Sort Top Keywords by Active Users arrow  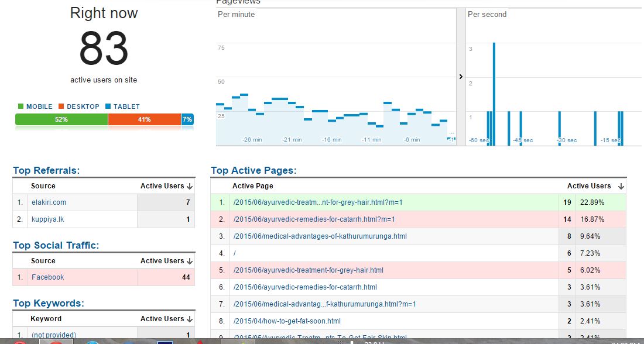point(189,319)
